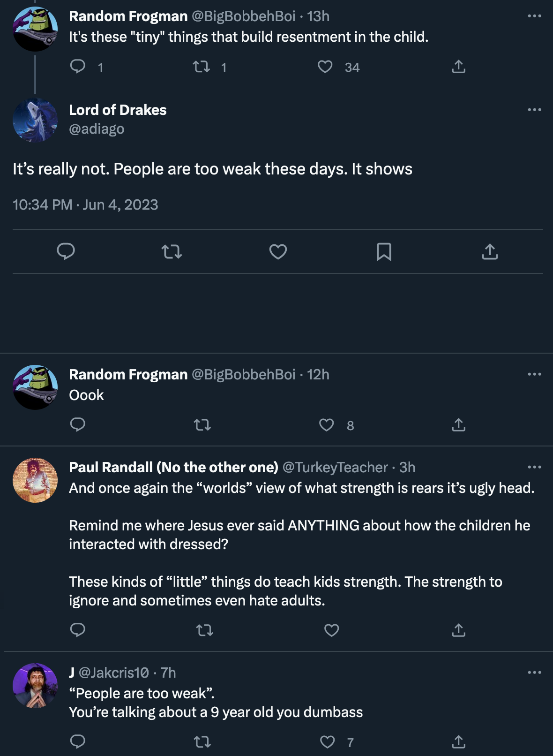Bookmark the Lord of Drakes tweet

point(384,251)
